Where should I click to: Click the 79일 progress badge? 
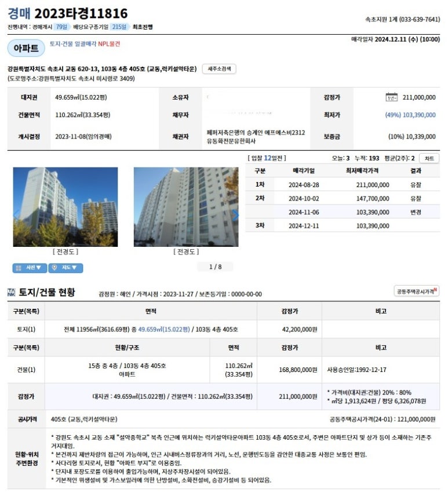tap(61, 27)
